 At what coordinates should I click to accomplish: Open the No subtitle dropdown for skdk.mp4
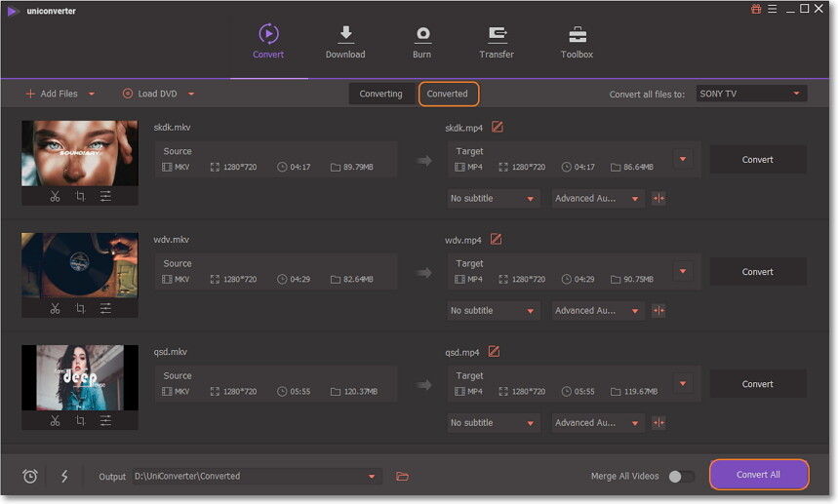point(493,199)
